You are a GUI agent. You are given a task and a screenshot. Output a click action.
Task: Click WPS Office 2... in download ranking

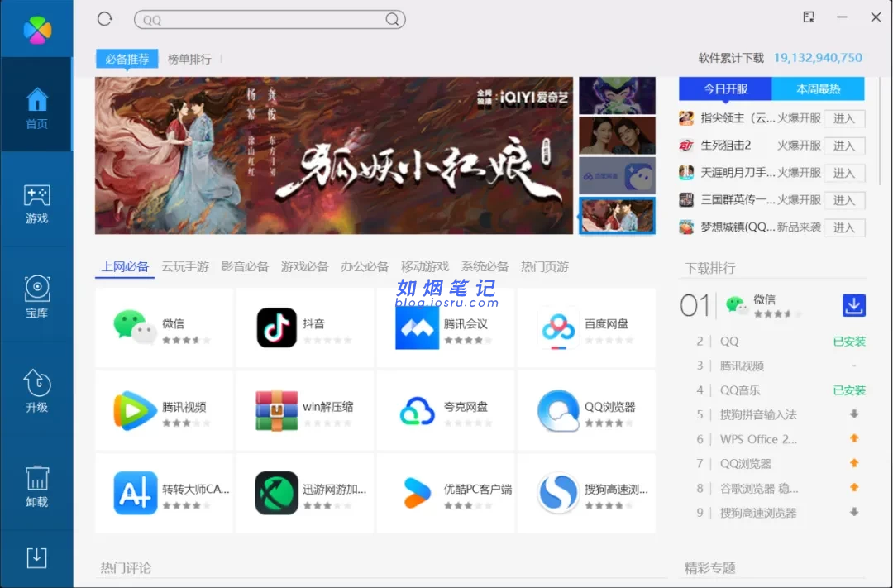pos(758,439)
